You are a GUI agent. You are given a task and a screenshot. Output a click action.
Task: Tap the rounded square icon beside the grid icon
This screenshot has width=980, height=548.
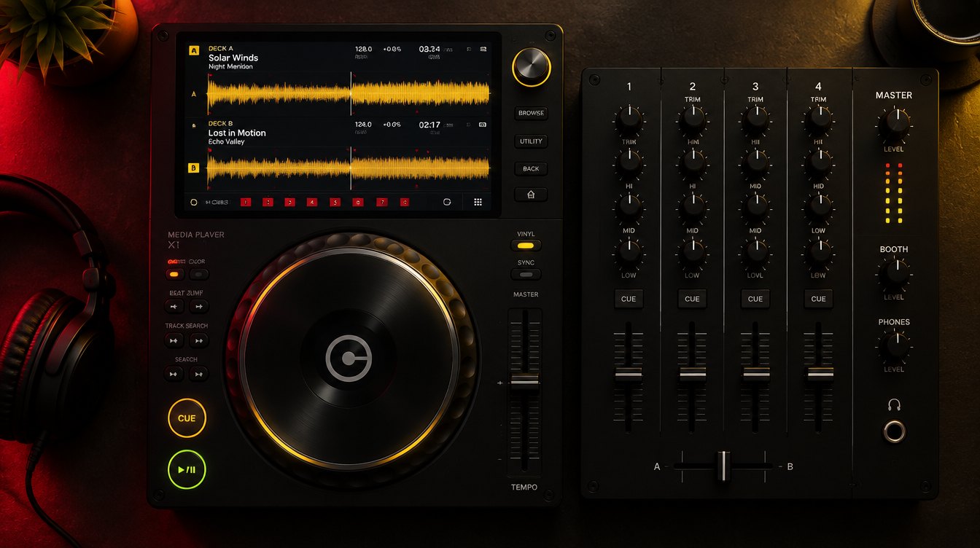(447, 202)
